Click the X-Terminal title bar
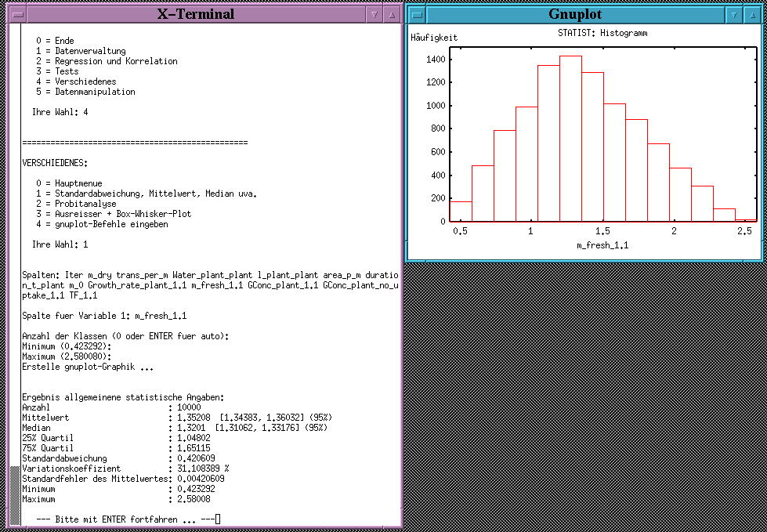This screenshot has height=532, width=767. tap(195, 14)
